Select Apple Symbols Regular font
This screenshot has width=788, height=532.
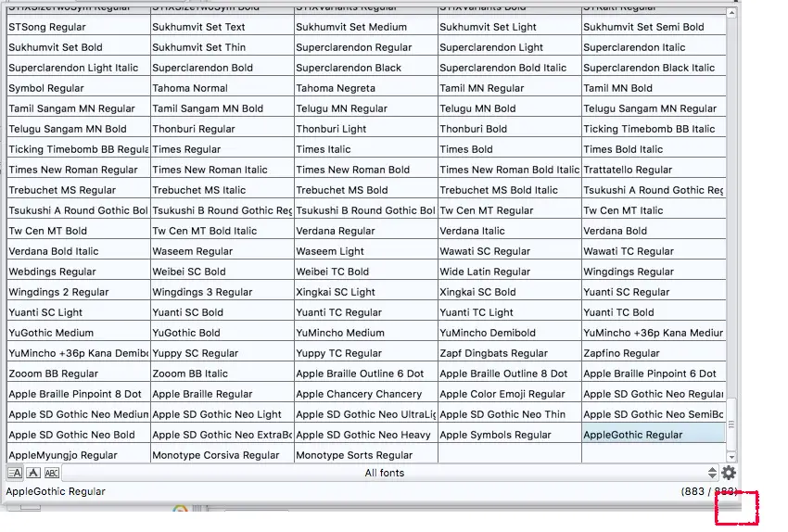click(x=510, y=435)
